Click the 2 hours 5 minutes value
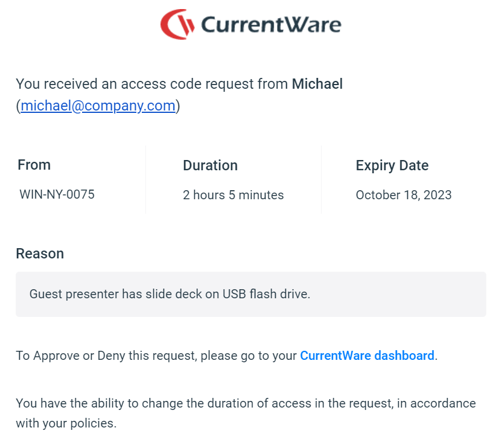The width and height of the screenshot is (502, 448). [x=234, y=195]
